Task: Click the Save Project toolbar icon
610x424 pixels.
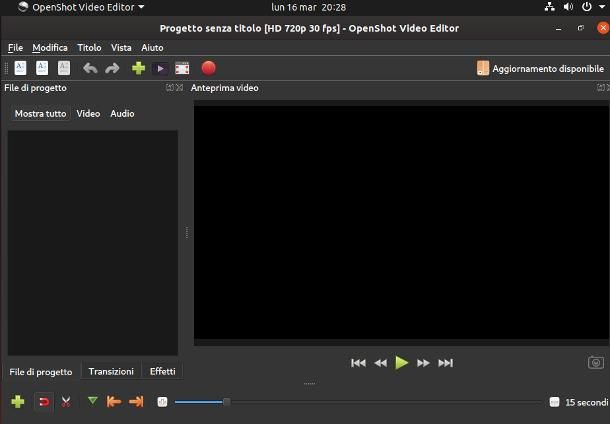Action: point(64,68)
